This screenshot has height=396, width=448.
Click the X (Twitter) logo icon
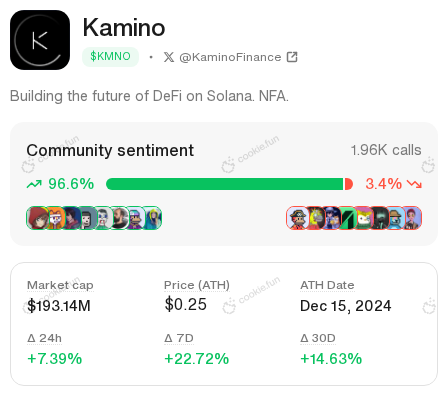pos(169,57)
